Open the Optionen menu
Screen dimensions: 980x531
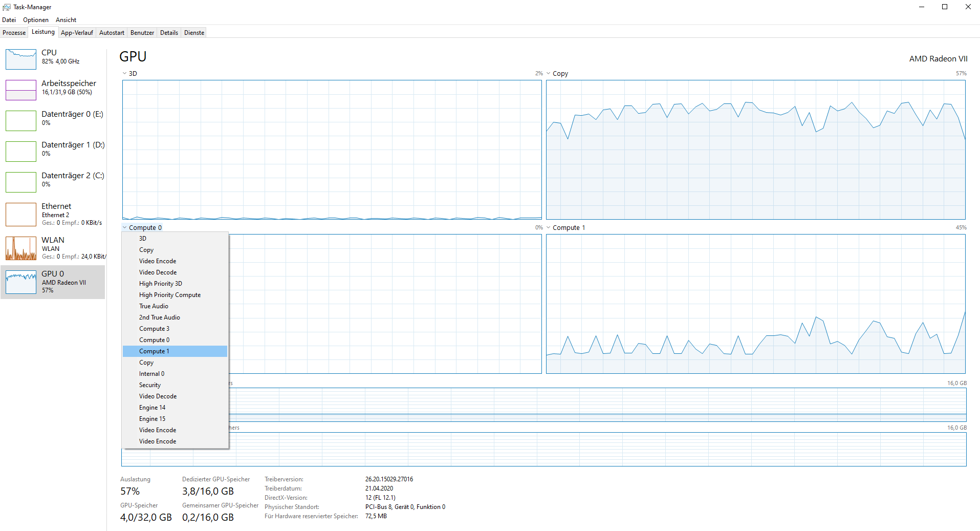tap(35, 20)
